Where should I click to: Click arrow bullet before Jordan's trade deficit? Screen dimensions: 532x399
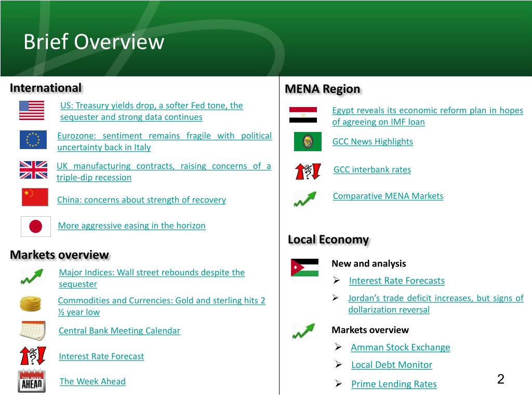coord(336,298)
